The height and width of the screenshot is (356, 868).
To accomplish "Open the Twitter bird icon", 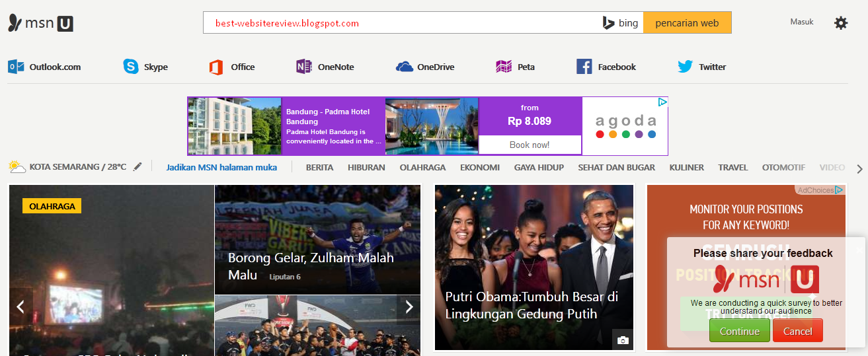I will click(686, 67).
